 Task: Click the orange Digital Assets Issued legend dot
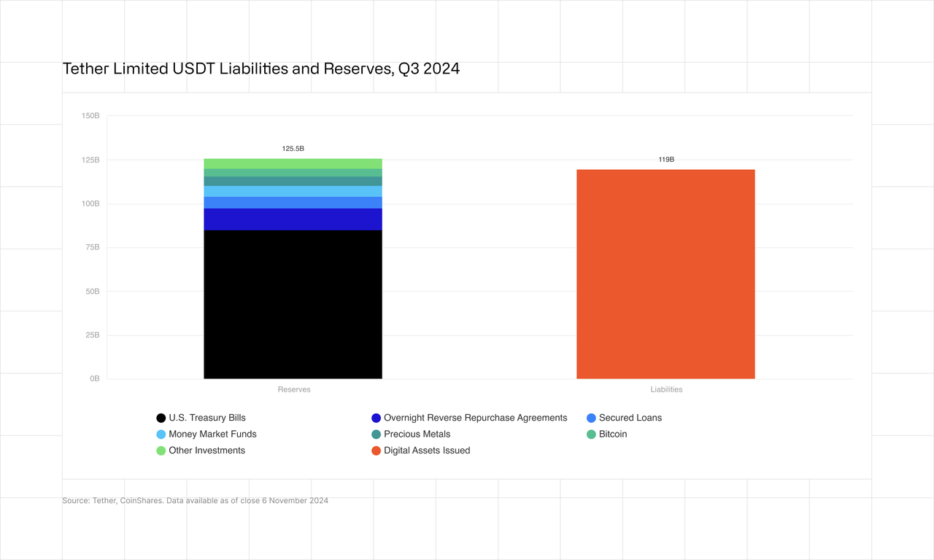pyautogui.click(x=376, y=451)
